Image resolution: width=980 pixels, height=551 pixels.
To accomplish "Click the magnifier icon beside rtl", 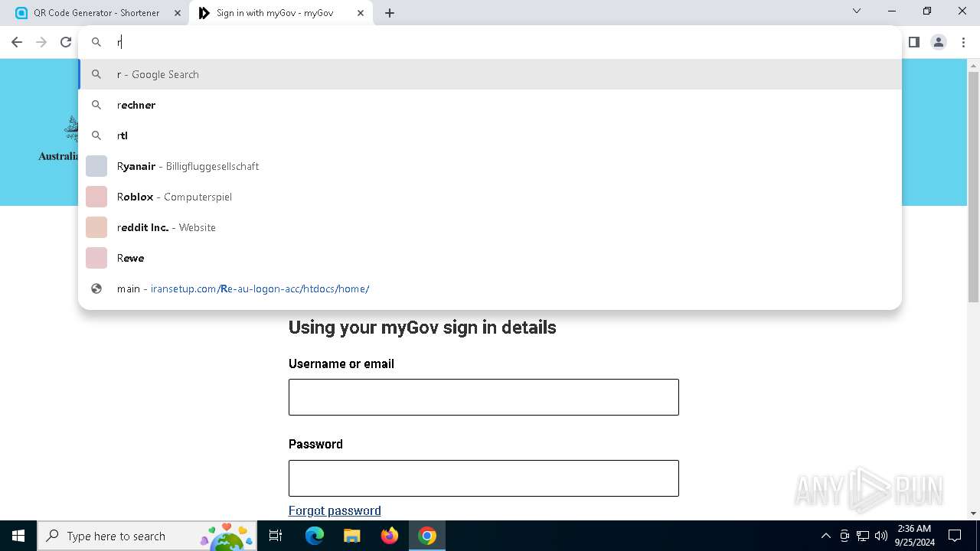I will [96, 135].
